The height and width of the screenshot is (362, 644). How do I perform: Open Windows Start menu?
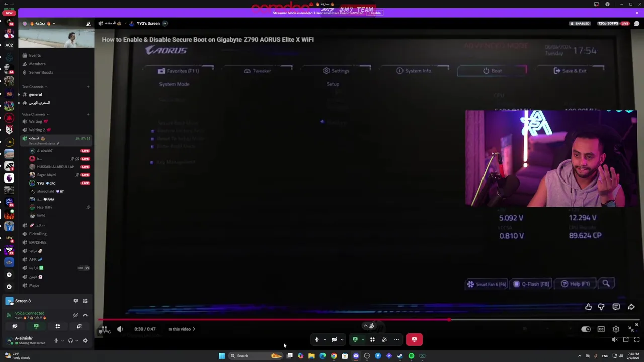pos(221,356)
